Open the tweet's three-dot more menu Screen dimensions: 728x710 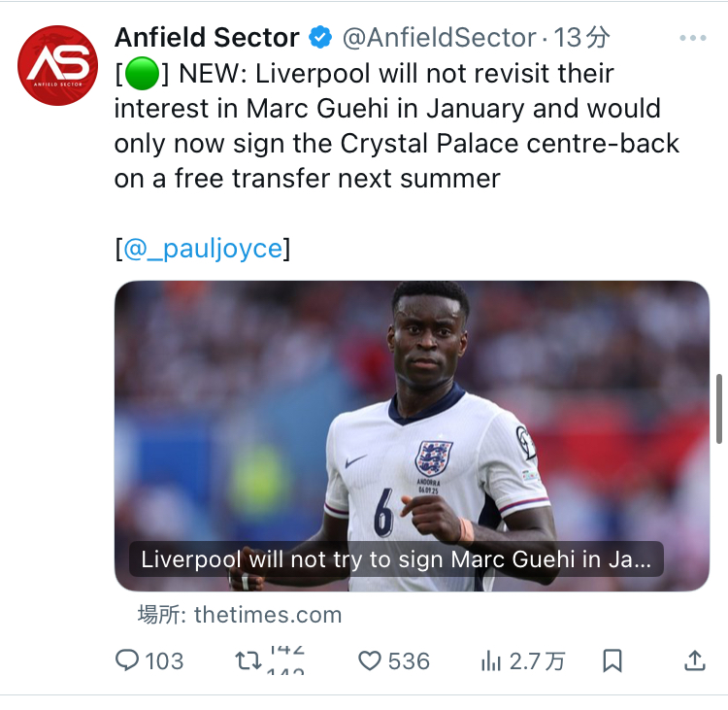693,38
